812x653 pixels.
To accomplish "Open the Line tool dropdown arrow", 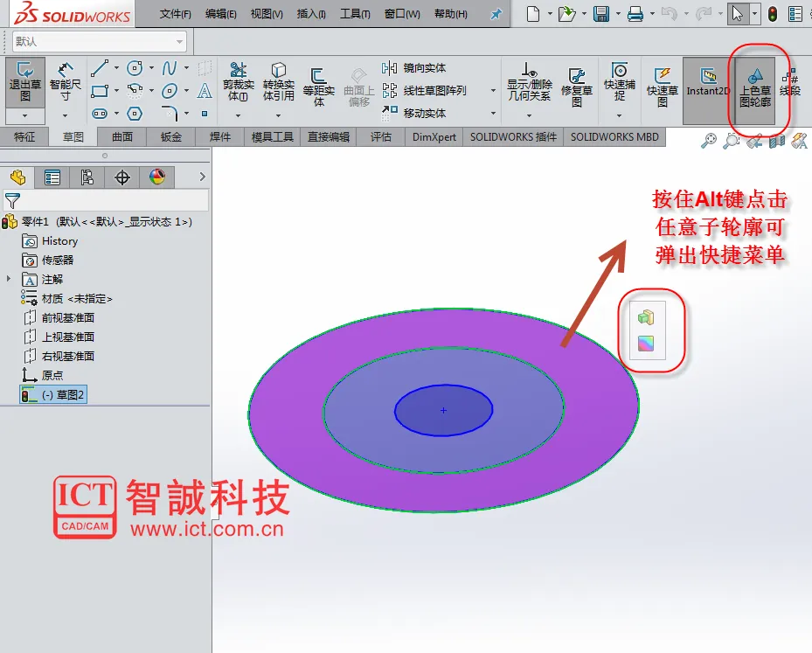I will (x=116, y=68).
